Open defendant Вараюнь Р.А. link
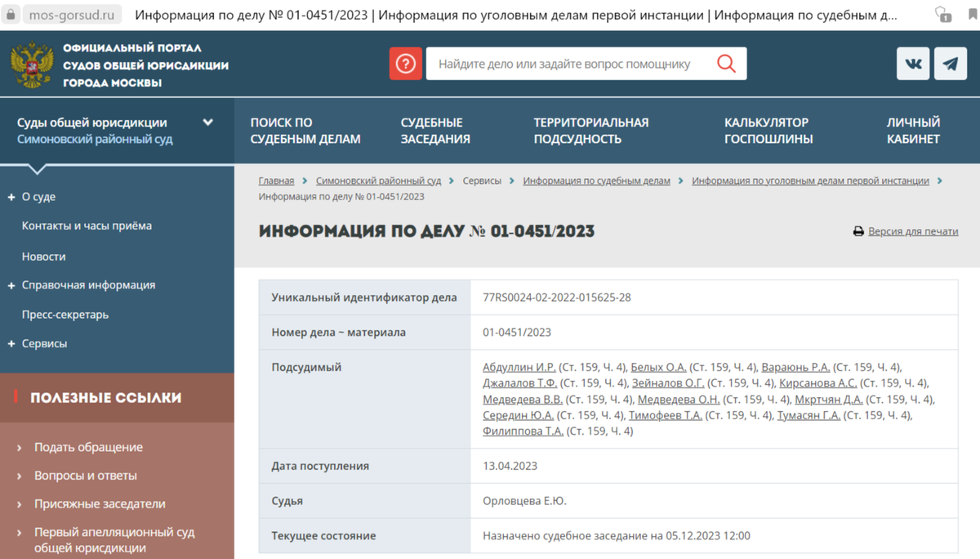 [795, 368]
